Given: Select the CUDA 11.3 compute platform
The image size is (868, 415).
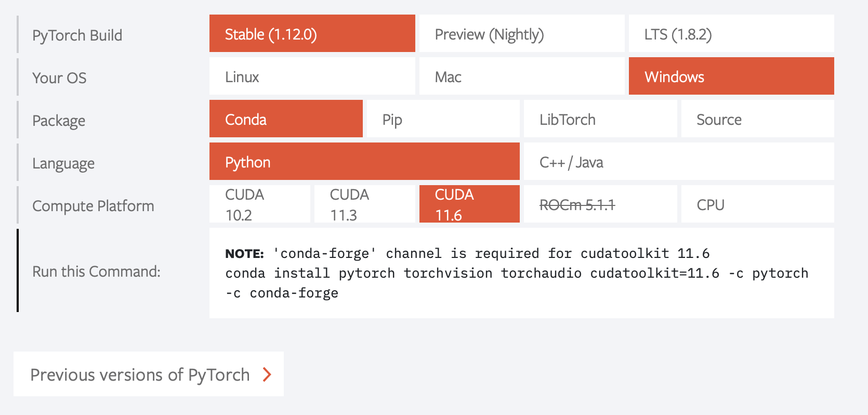Looking at the screenshot, I should click(364, 204).
